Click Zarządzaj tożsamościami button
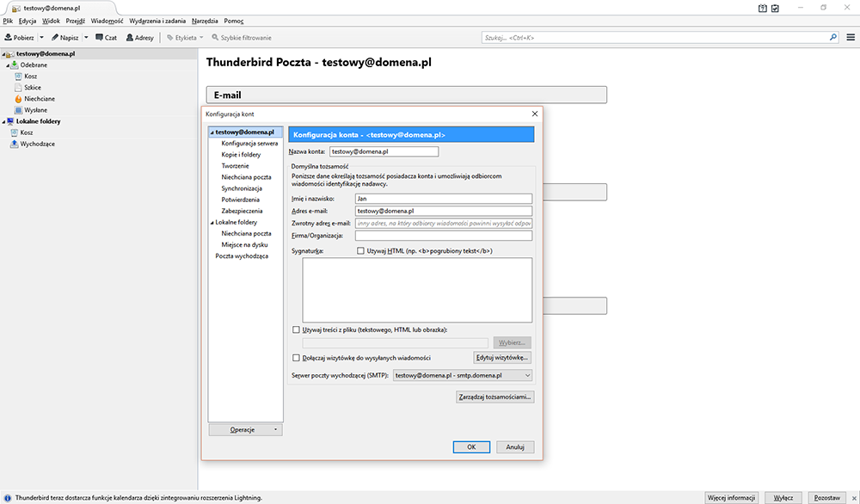This screenshot has height=504, width=860. 494,396
